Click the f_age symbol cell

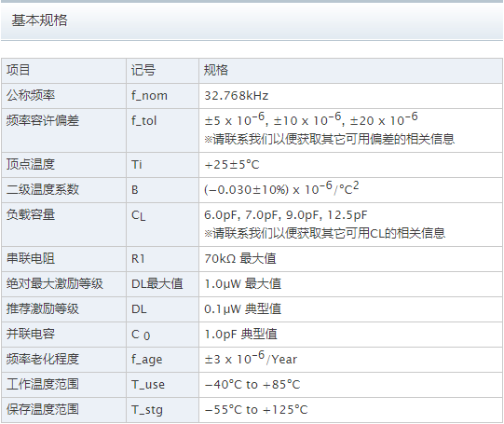tap(162, 360)
